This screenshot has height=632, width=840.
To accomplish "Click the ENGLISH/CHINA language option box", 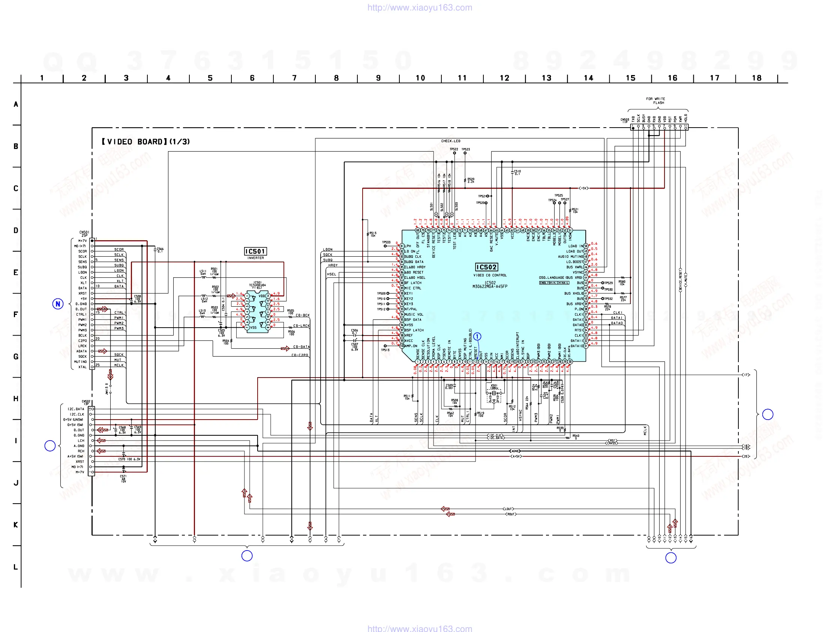I will [x=554, y=283].
